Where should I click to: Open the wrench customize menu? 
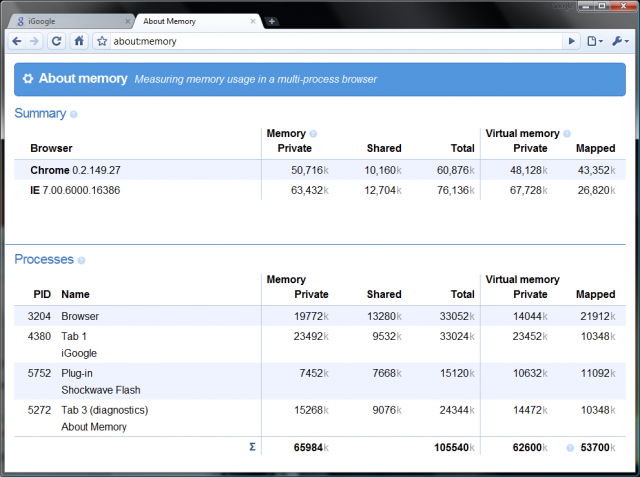coord(620,41)
